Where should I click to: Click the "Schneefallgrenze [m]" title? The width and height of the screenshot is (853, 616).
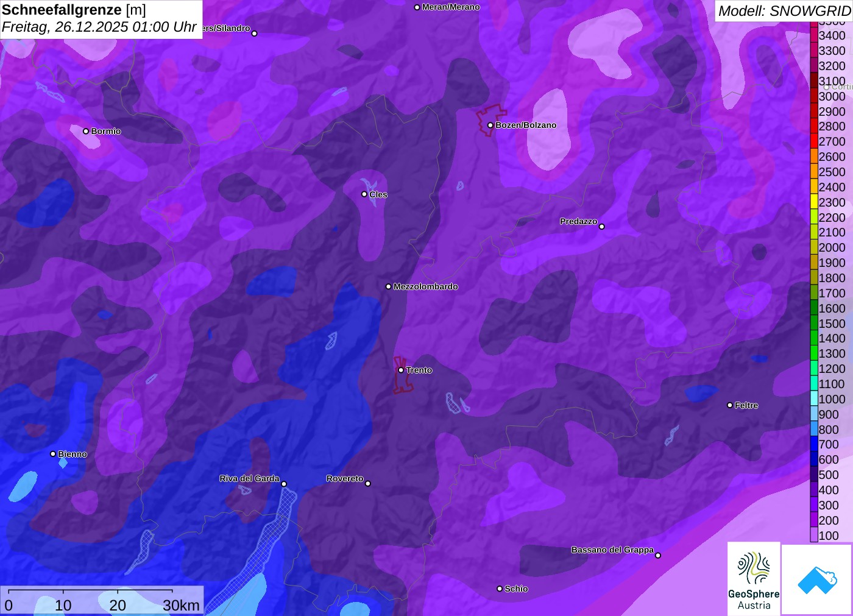point(74,10)
